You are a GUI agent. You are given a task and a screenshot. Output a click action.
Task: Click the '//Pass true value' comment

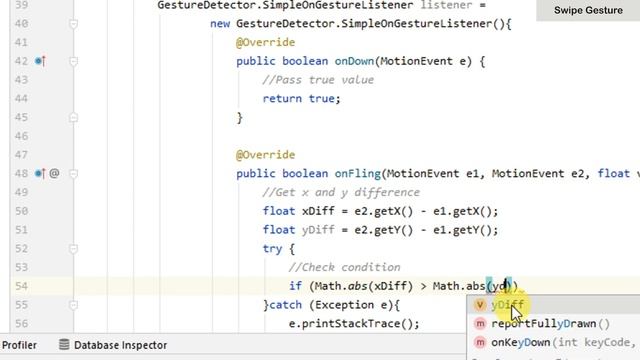tap(318, 80)
